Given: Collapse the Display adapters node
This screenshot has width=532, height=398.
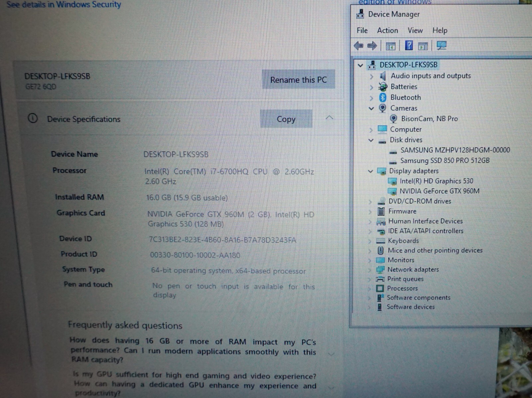Looking at the screenshot, I should point(371,171).
